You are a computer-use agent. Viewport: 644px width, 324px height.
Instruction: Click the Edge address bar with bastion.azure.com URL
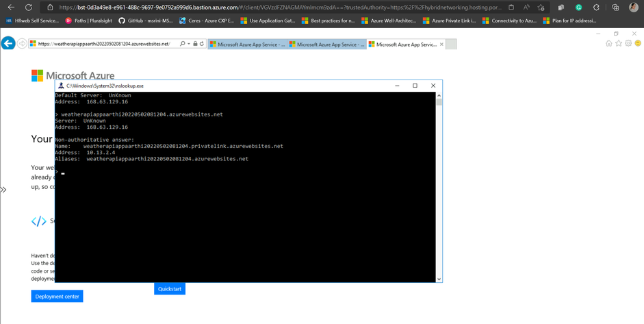(279, 8)
